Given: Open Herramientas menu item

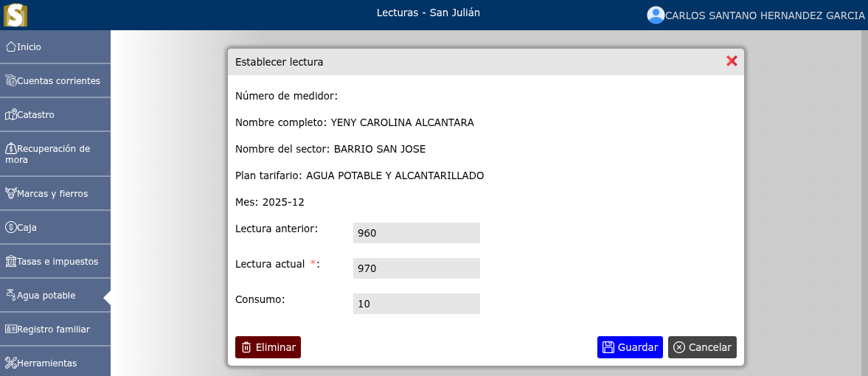Looking at the screenshot, I should coord(55,361).
